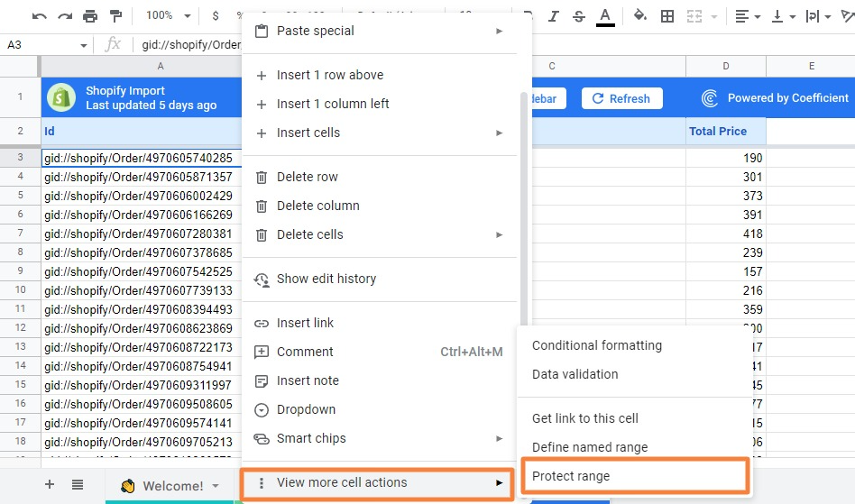855x504 pixels.
Task: Open View more cell actions
Action: pyautogui.click(x=377, y=483)
